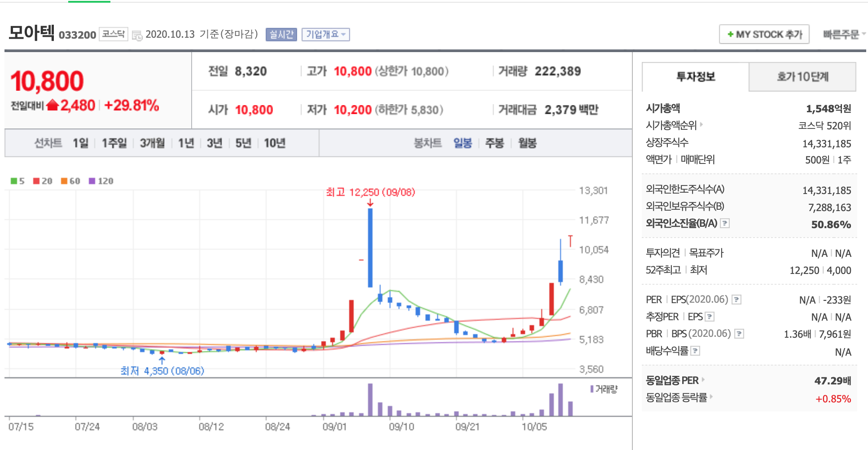Click the calendar clock icon beside the date

(x=137, y=35)
